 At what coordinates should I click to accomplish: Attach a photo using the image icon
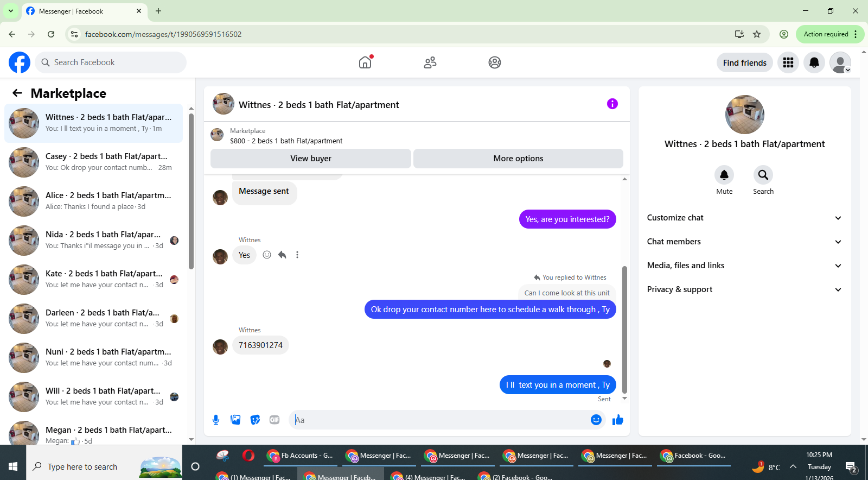point(235,420)
